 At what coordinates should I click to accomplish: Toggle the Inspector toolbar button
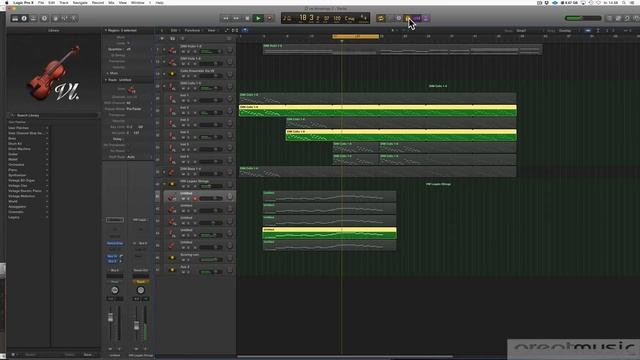point(24,18)
